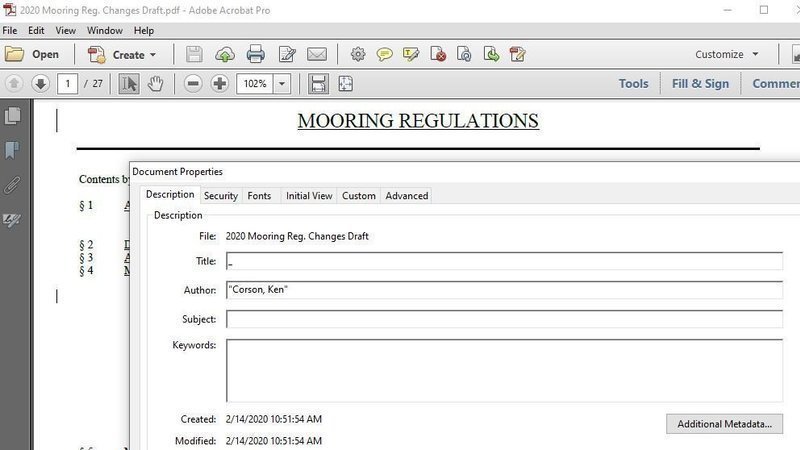Open the Bookmarks navigation panel
The image size is (800, 450).
13,150
